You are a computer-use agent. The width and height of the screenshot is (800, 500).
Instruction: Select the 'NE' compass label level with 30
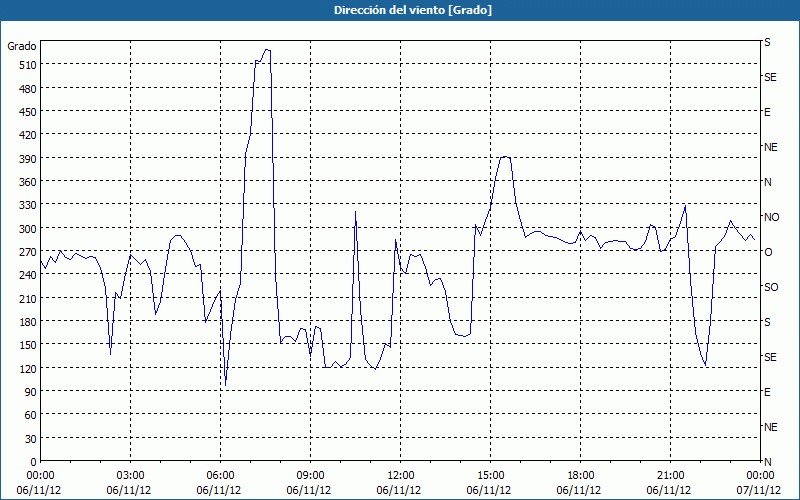771,427
